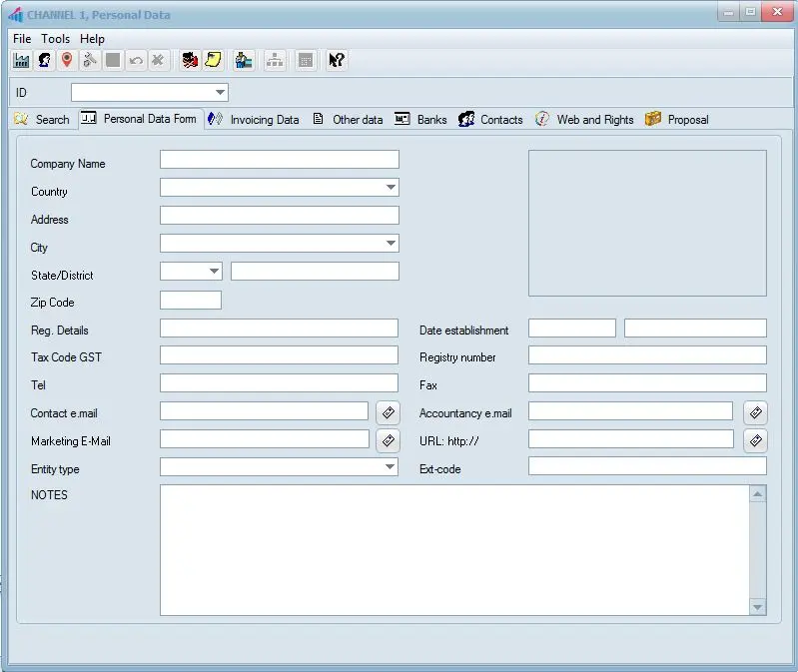Screen dimensions: 798x672
Task: Select the Web and Rights tab
Action: click(x=585, y=120)
